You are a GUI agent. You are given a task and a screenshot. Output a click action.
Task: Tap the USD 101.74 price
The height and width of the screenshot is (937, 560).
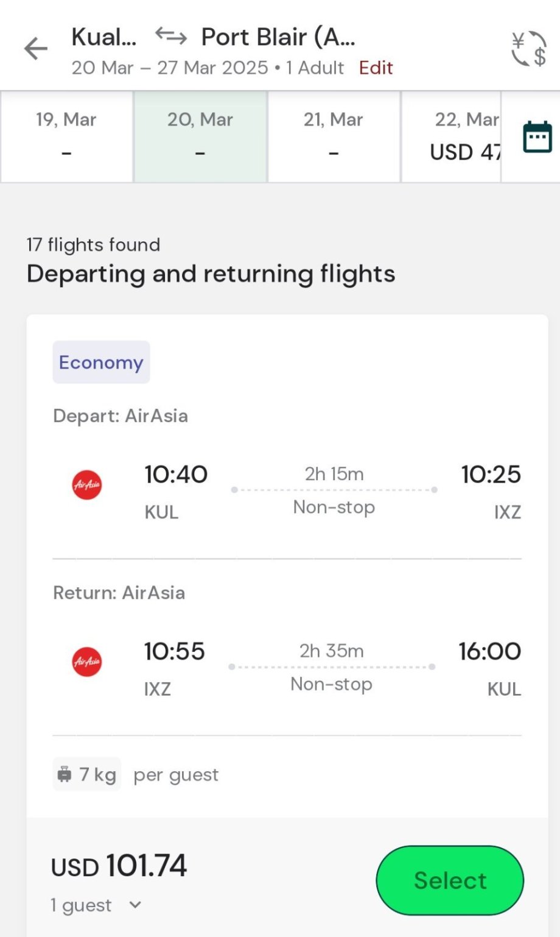[x=119, y=866]
